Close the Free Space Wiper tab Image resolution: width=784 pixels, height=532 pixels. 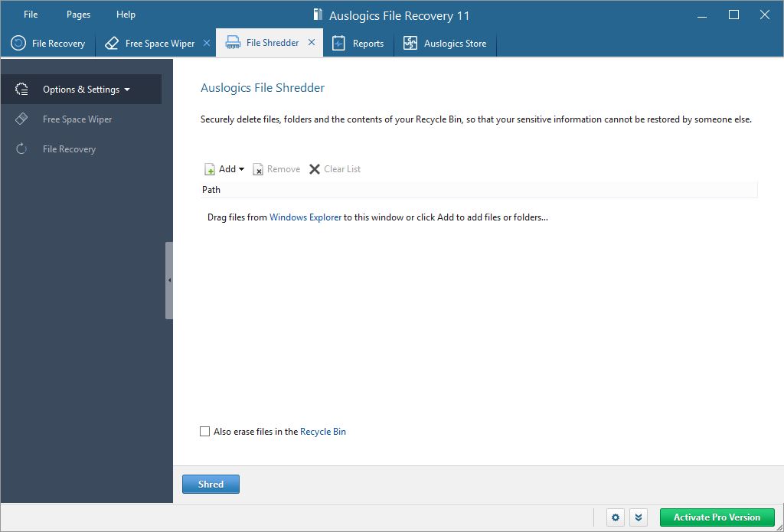point(207,43)
